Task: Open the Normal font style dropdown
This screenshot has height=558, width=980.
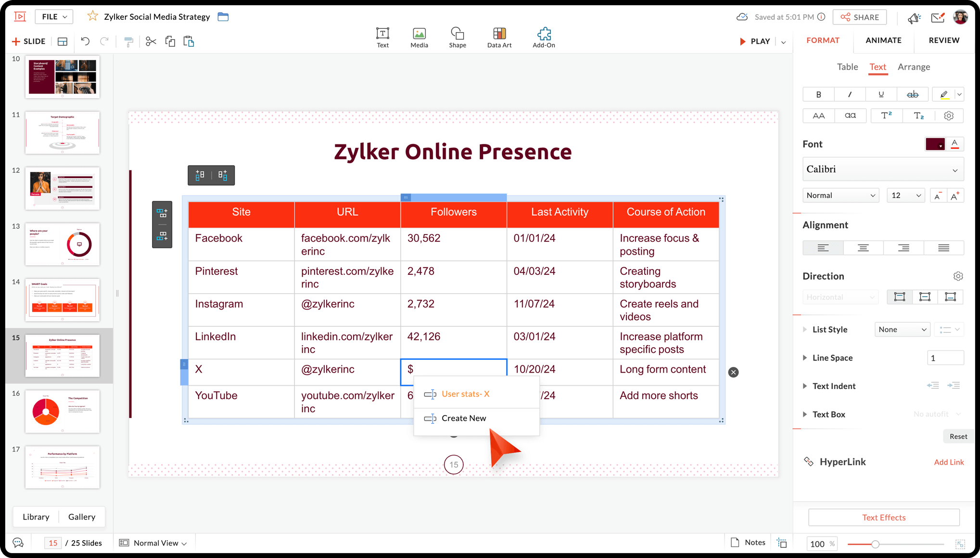Action: pyautogui.click(x=840, y=195)
